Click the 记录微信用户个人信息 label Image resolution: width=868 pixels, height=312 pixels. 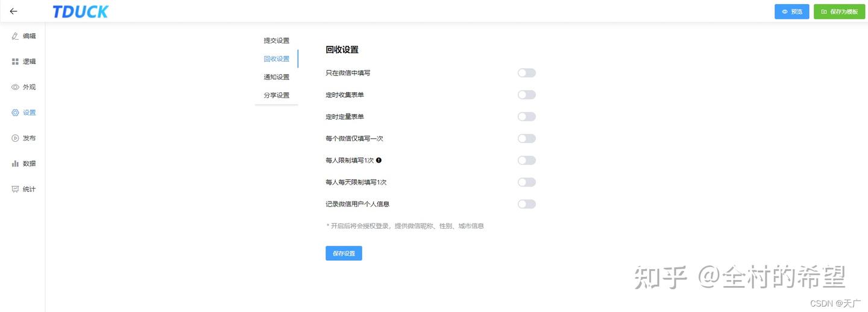tap(357, 204)
